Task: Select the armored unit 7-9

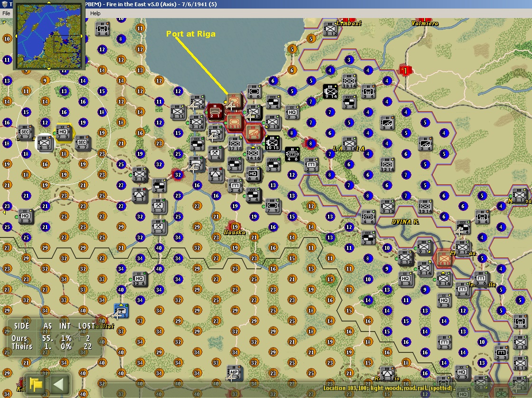Action: pos(273,206)
